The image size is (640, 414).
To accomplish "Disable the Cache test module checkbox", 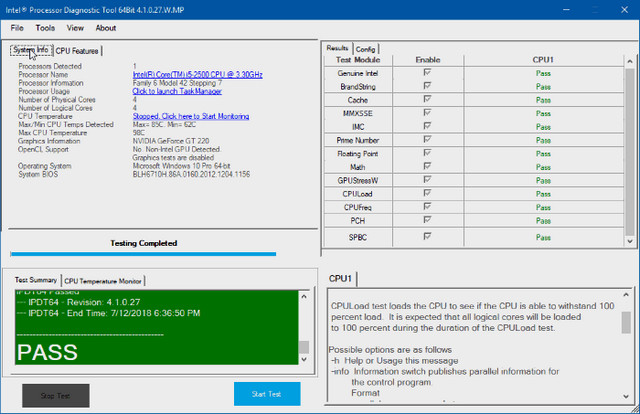I will click(x=427, y=99).
